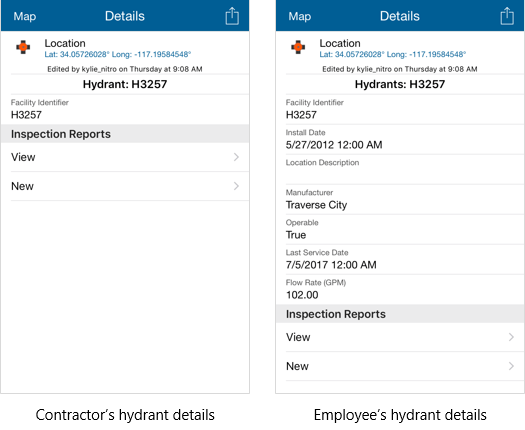Open the latitude/longitude link in Employee's screen
The width and height of the screenshot is (525, 430).
[392, 54]
